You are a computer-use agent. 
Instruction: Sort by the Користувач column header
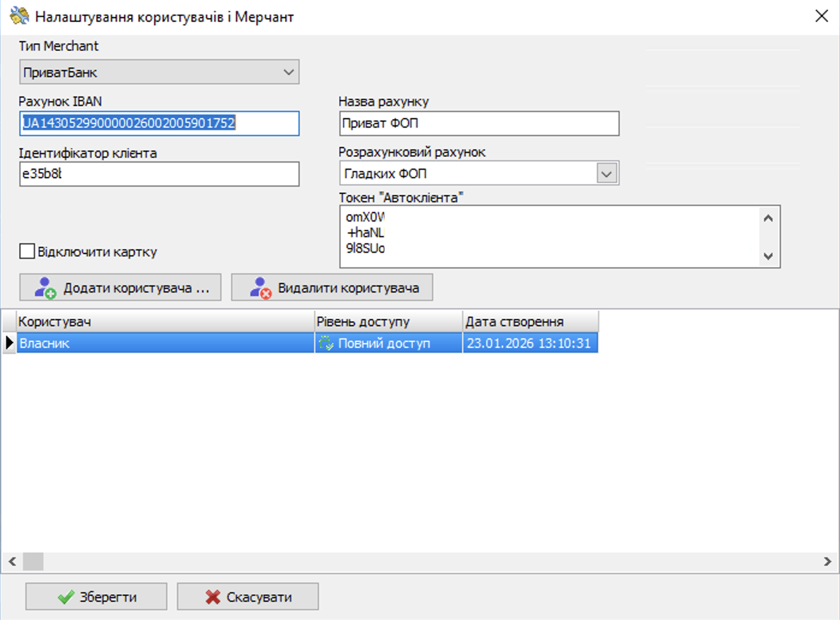[164, 321]
